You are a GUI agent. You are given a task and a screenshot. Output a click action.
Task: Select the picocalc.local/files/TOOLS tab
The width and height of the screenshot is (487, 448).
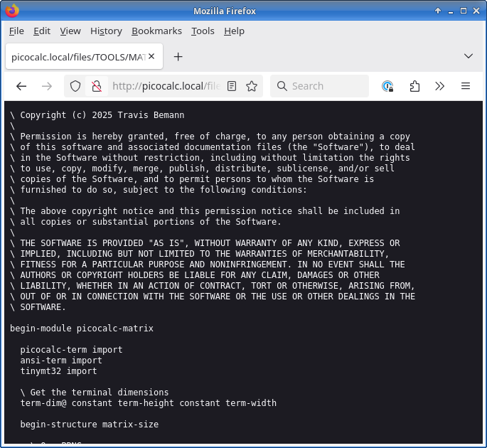tap(84, 57)
